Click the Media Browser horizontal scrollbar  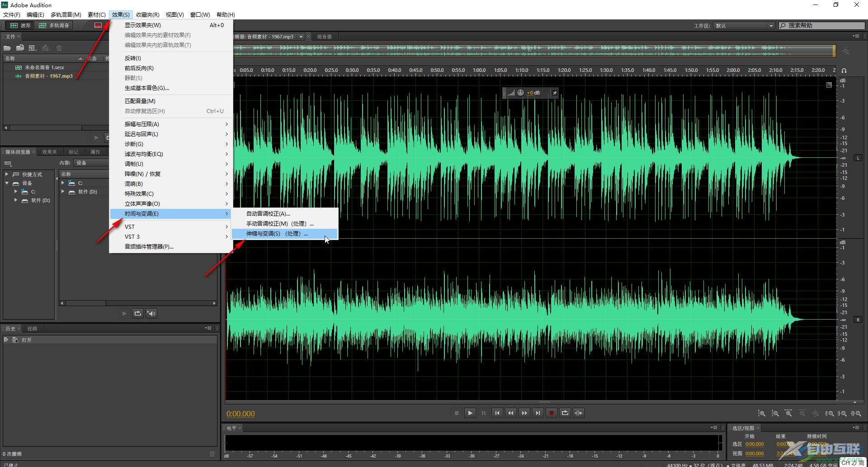pos(138,303)
